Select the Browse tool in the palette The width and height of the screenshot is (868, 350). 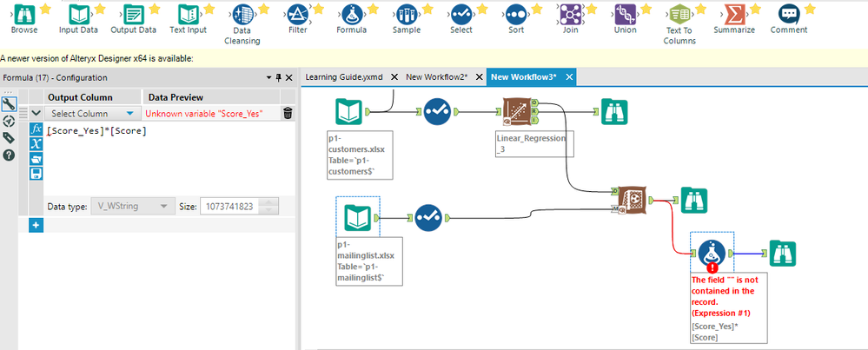[x=24, y=13]
